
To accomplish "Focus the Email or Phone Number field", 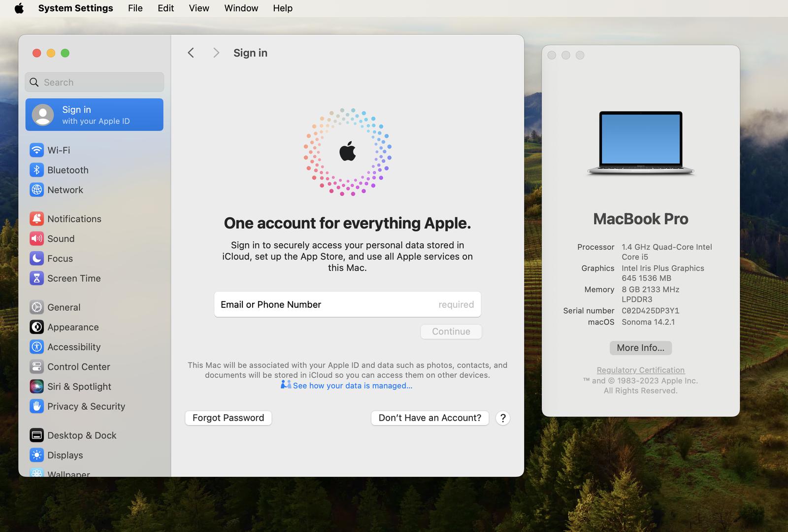I will (x=348, y=304).
